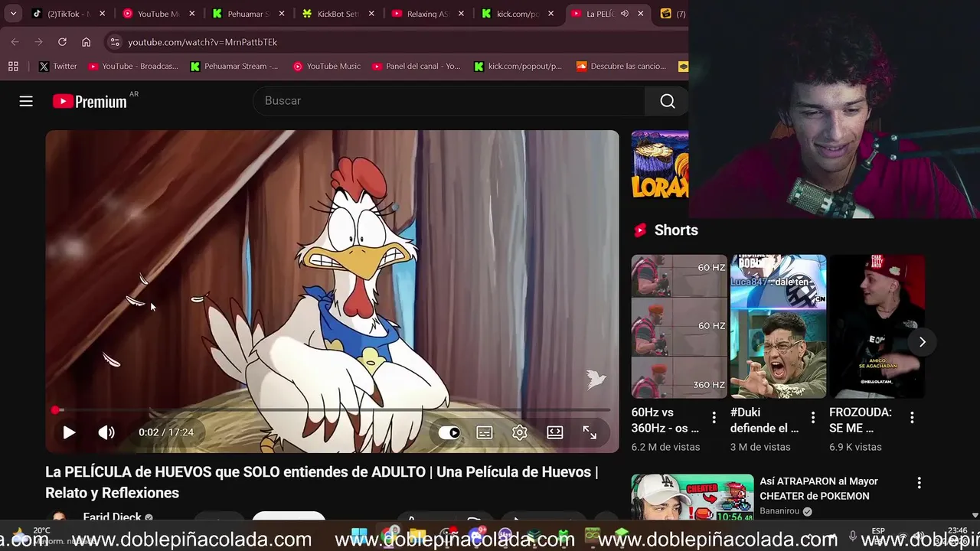Reload the current page

tap(62, 42)
